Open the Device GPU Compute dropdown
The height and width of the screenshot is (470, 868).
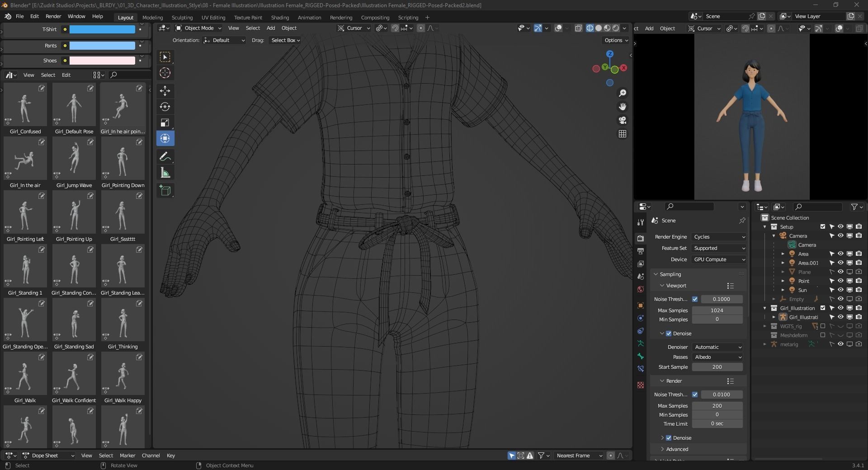click(719, 259)
